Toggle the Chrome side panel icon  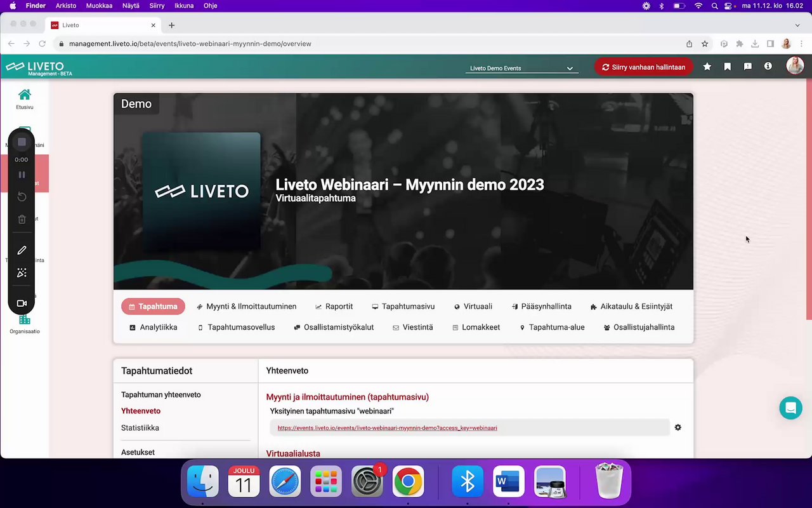[770, 44]
